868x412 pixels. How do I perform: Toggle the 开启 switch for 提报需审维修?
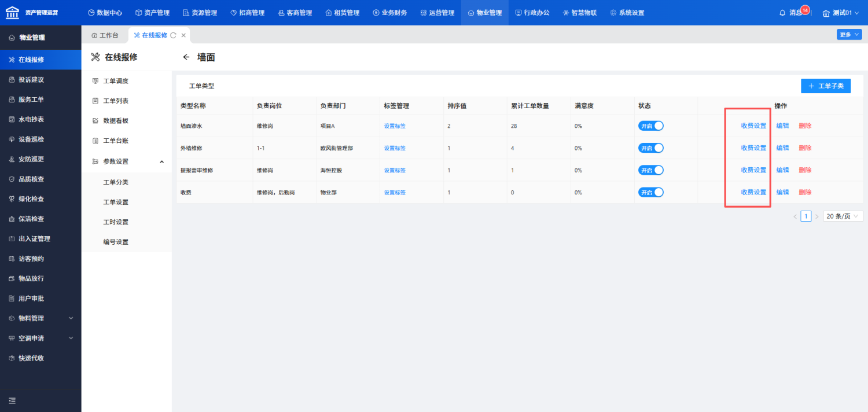[x=651, y=170]
